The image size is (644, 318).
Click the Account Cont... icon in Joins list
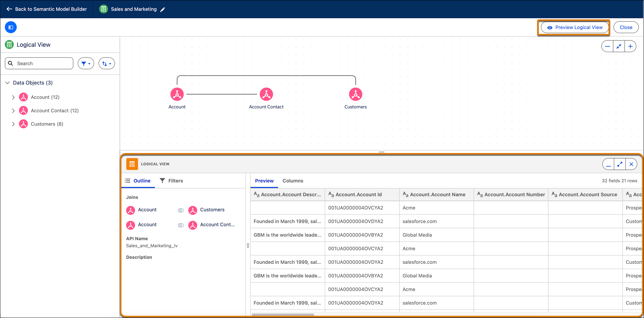pyautogui.click(x=192, y=225)
